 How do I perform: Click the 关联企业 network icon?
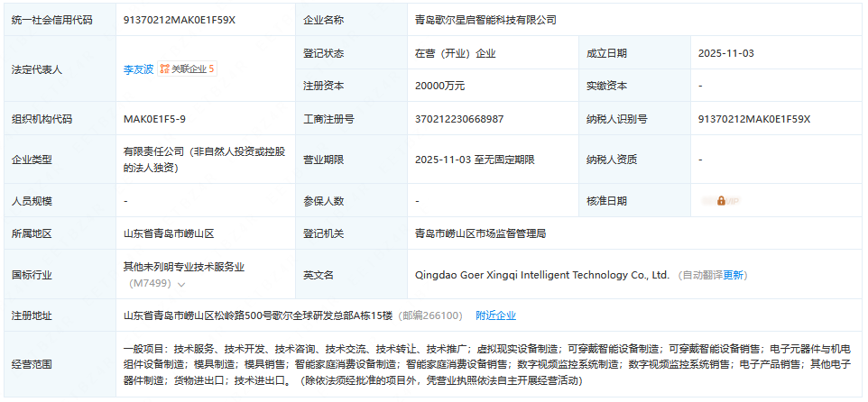[x=164, y=69]
